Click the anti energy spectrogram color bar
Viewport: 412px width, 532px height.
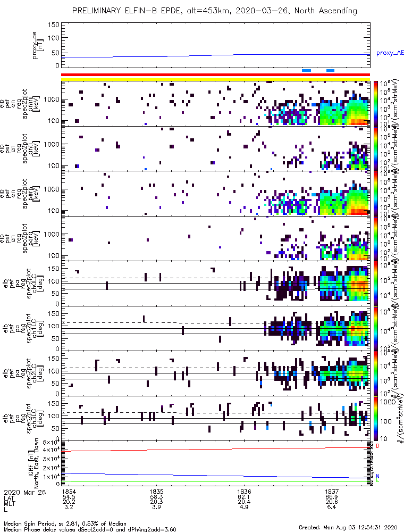point(376,148)
